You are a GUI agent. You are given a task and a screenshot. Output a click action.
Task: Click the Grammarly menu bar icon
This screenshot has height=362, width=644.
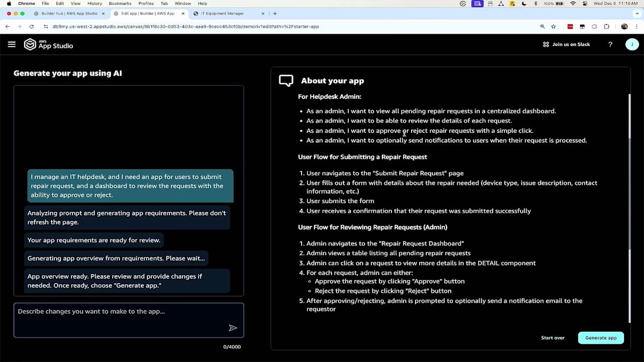[x=463, y=3]
